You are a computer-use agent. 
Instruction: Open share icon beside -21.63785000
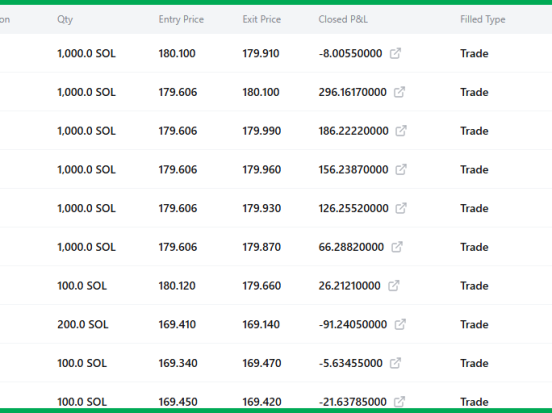(x=399, y=402)
